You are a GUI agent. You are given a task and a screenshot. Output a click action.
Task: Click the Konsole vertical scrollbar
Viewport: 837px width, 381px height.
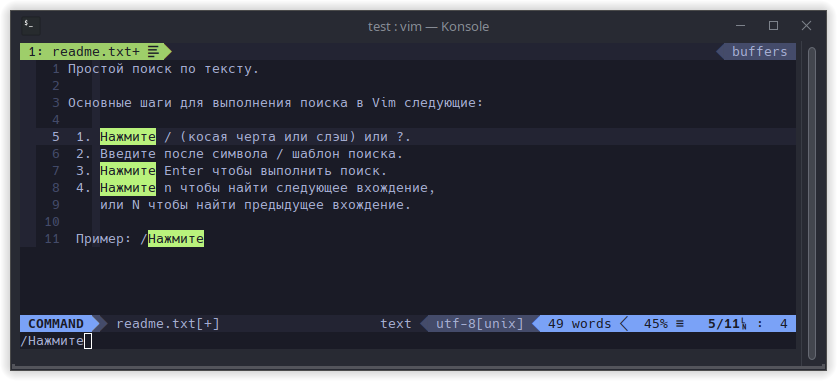(812, 203)
